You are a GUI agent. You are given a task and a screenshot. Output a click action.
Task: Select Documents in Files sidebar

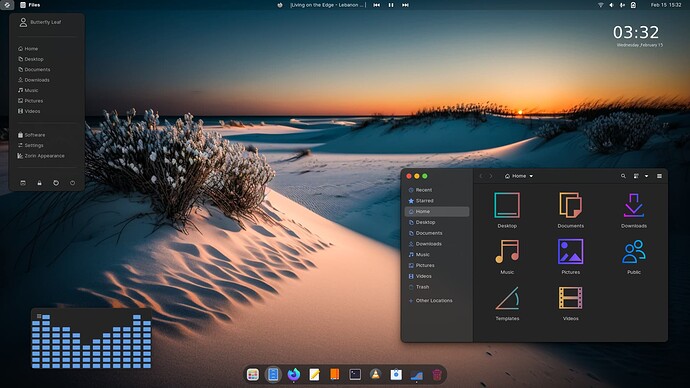437,233
